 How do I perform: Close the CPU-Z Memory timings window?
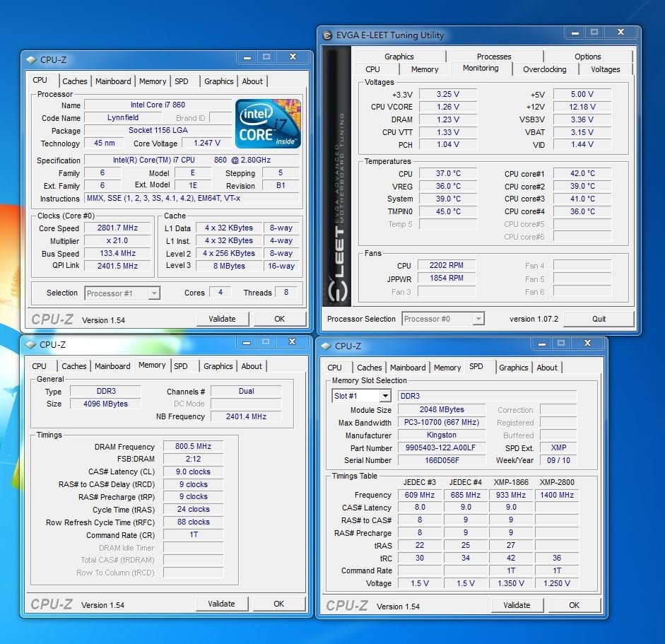(292, 342)
